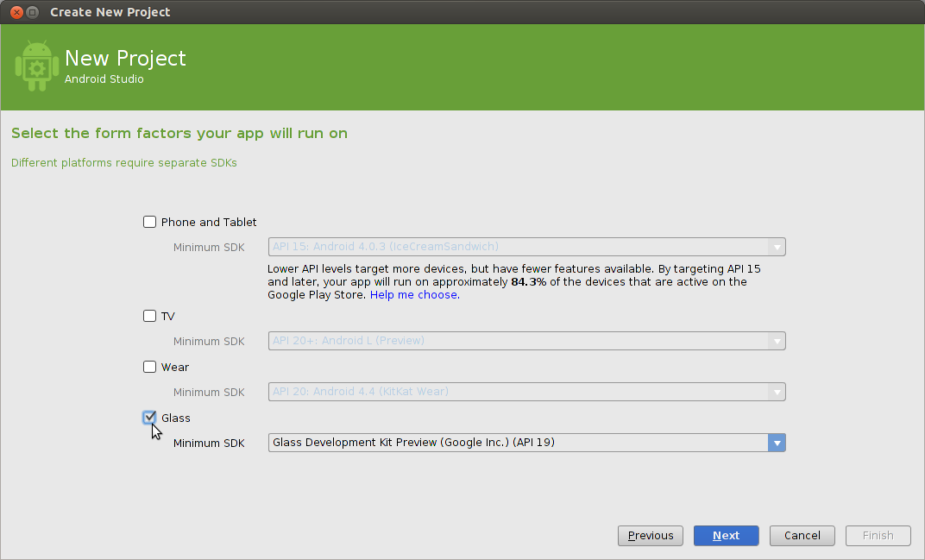
Task: Check the TV form factor box
Action: tap(150, 316)
